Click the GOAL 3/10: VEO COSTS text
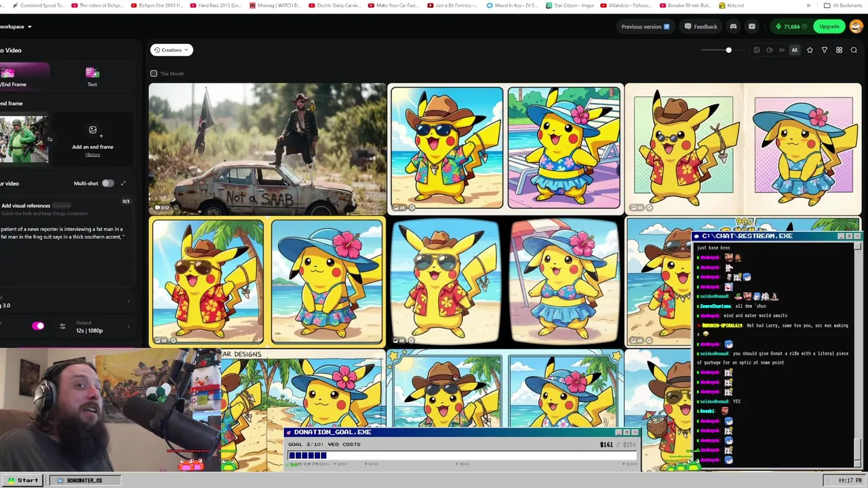 324,445
